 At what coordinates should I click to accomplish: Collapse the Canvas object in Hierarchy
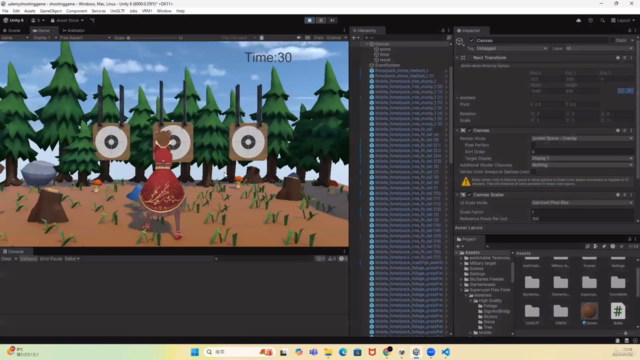pos(367,44)
